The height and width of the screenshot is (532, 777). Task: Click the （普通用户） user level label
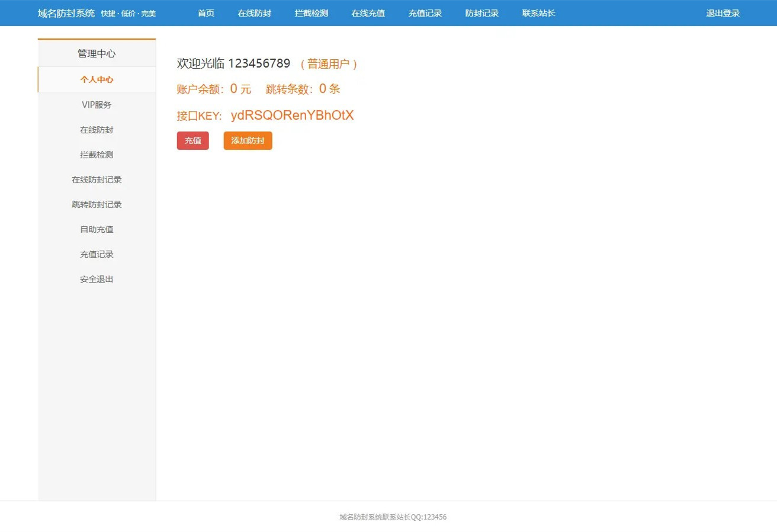pos(329,64)
